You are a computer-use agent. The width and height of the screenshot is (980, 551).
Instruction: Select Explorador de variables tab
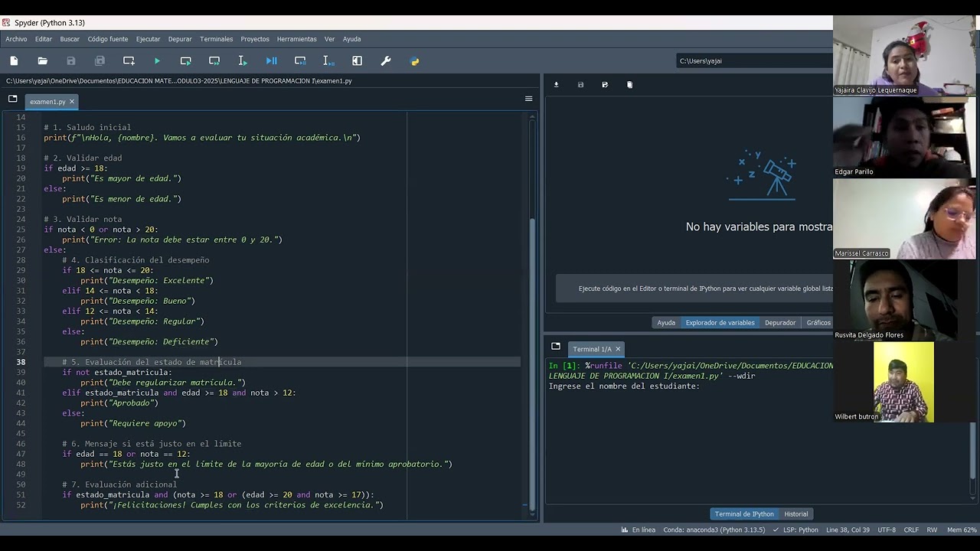click(720, 323)
